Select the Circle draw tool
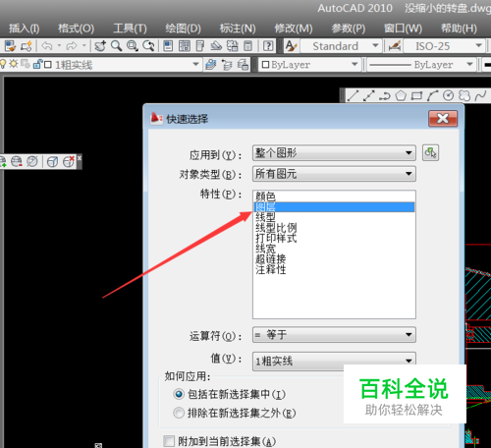491x448 pixels. click(449, 95)
